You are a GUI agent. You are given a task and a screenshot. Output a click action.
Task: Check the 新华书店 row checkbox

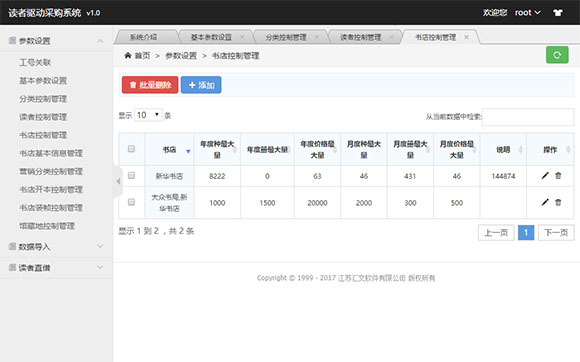pyautogui.click(x=131, y=175)
